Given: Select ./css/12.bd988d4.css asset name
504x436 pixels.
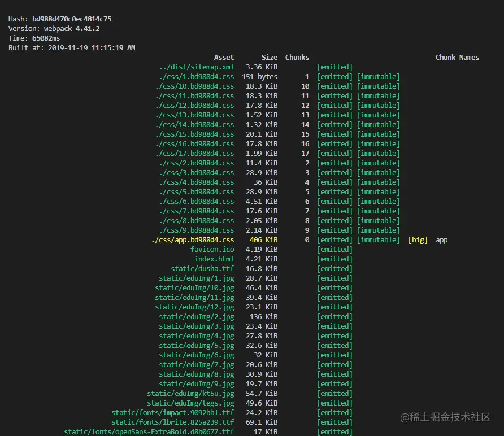Looking at the screenshot, I should pyautogui.click(x=194, y=106).
